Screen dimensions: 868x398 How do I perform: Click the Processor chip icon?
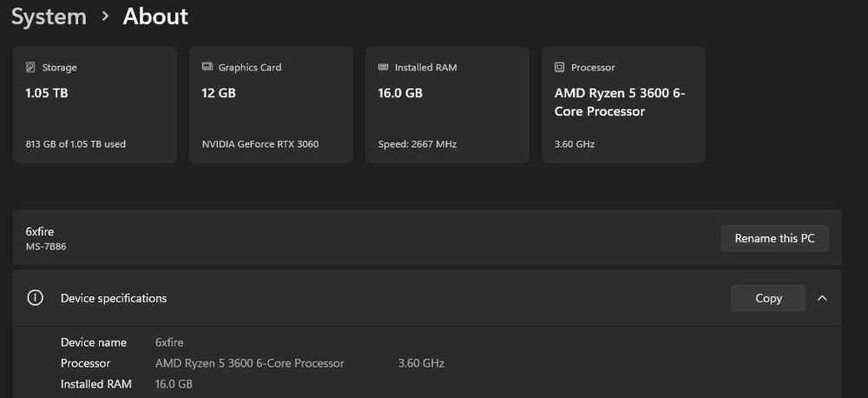coord(559,67)
